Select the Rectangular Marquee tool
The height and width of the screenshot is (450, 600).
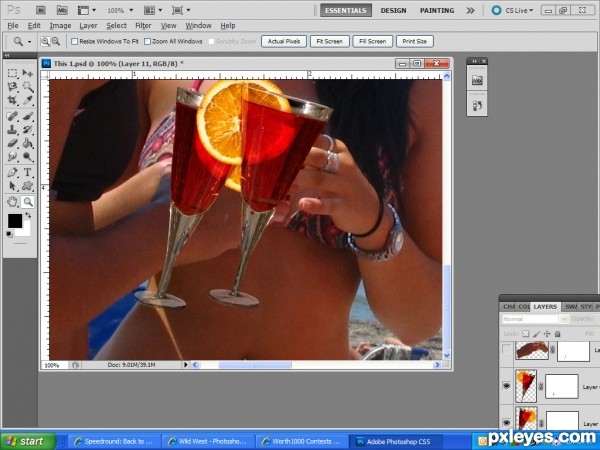13,73
